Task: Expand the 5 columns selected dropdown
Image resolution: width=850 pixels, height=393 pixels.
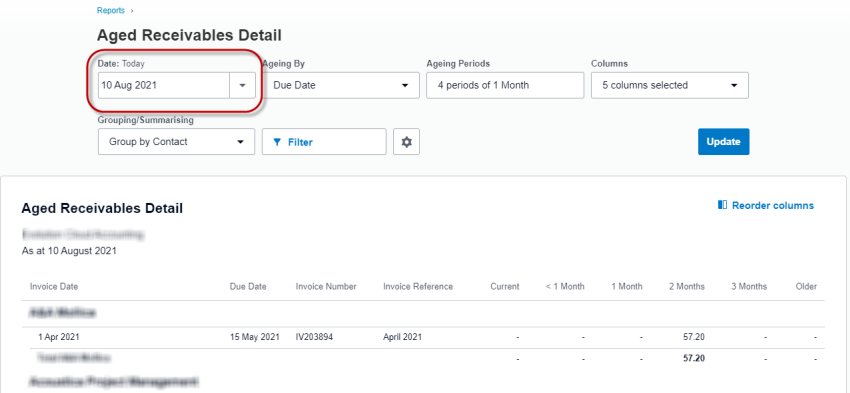Action: 669,85
